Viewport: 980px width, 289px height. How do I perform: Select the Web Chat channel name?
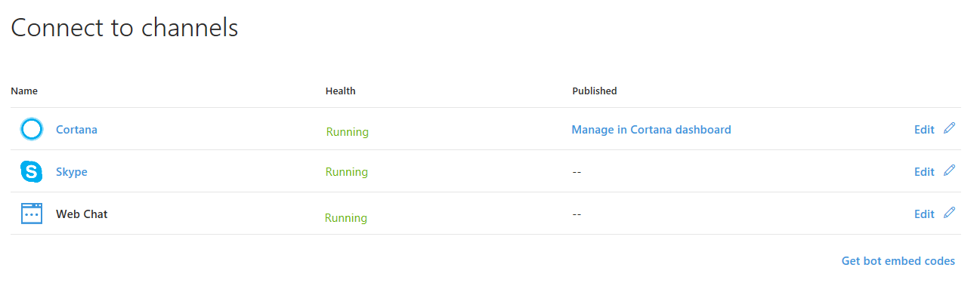(82, 214)
